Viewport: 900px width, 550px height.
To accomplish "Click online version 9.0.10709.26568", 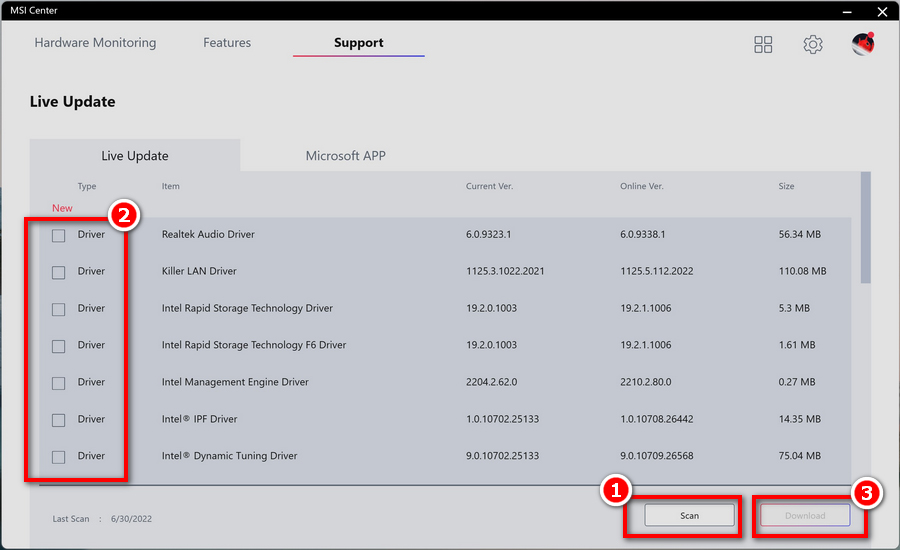I will 657,456.
